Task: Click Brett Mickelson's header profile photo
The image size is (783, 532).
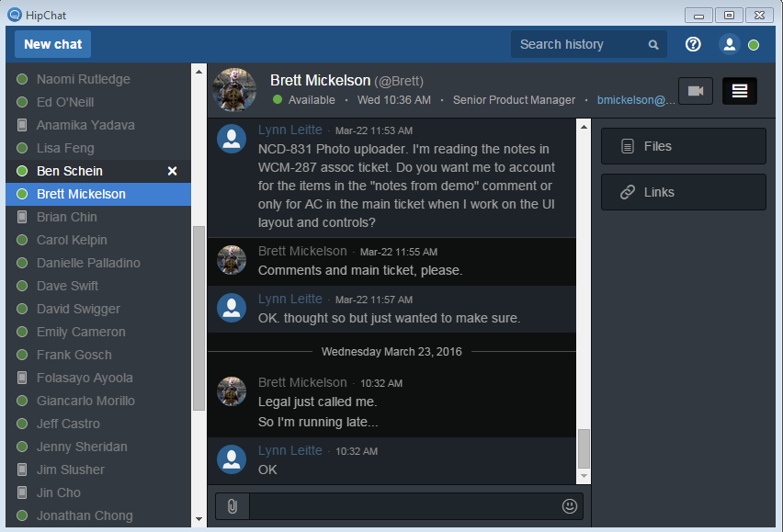Action: 234,90
